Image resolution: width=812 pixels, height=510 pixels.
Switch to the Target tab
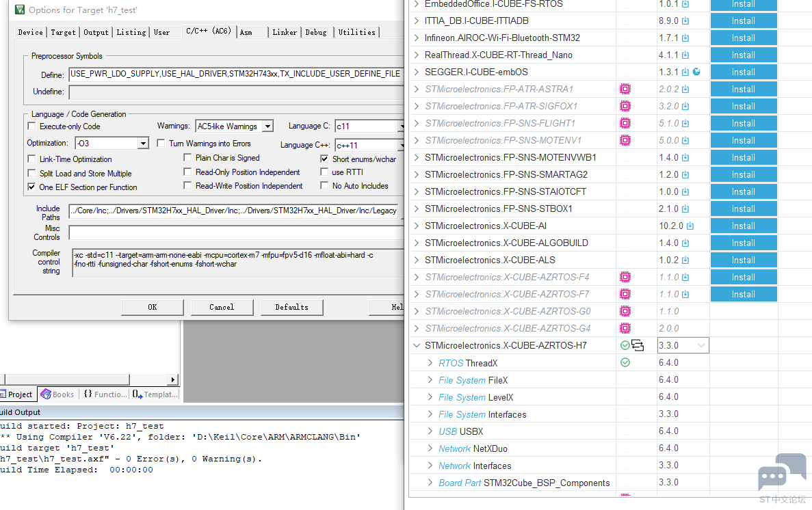[x=63, y=32]
